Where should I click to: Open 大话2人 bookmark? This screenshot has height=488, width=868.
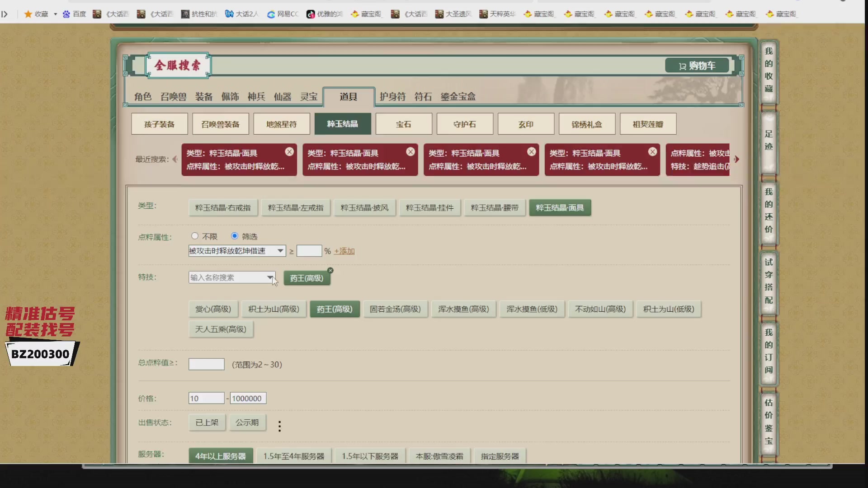[242, 14]
